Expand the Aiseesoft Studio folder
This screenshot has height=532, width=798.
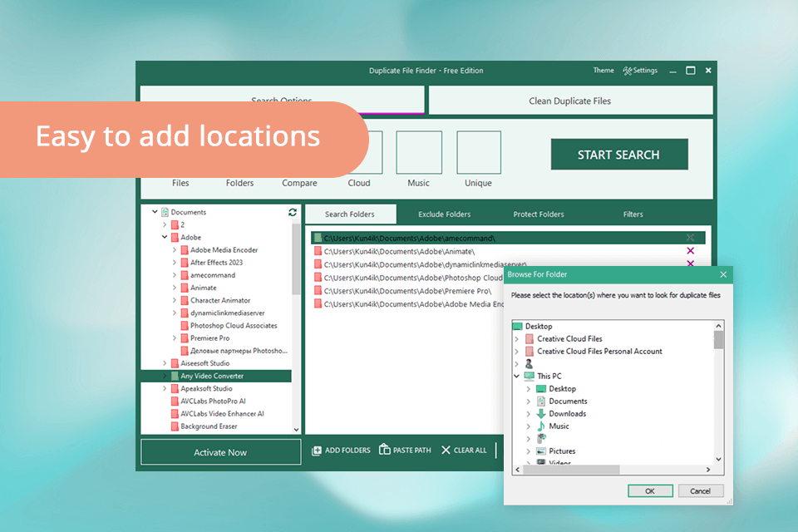pyautogui.click(x=165, y=363)
